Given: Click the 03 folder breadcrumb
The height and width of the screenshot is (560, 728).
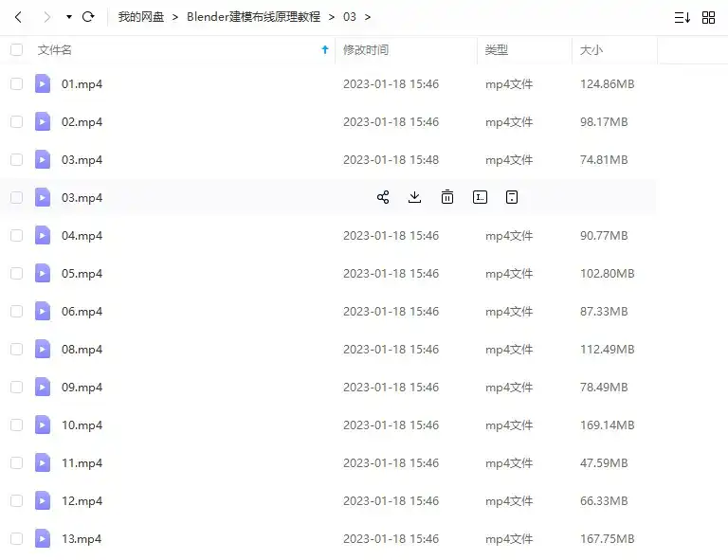Looking at the screenshot, I should 350,17.
